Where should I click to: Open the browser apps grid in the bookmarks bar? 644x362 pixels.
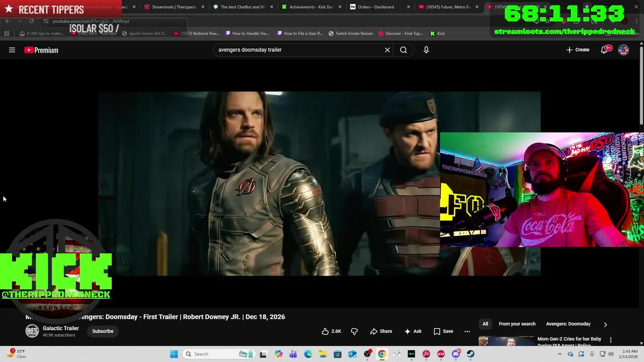click(7, 34)
